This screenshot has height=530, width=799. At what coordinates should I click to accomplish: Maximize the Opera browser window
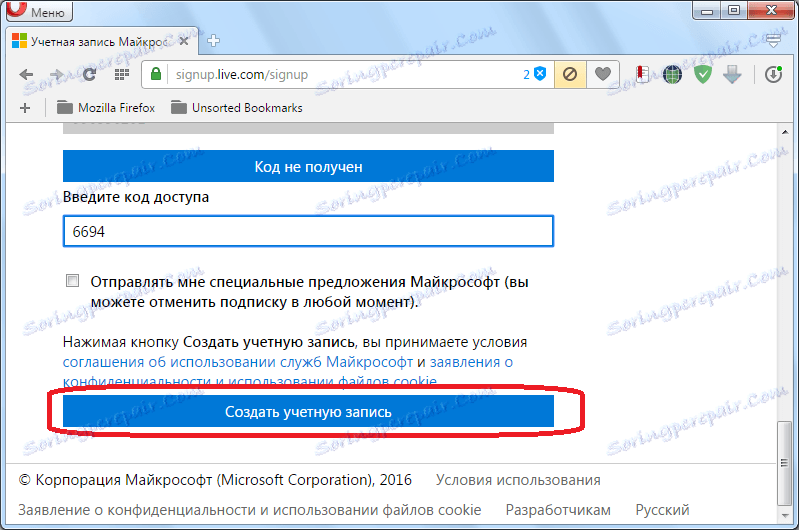pyautogui.click(x=734, y=10)
